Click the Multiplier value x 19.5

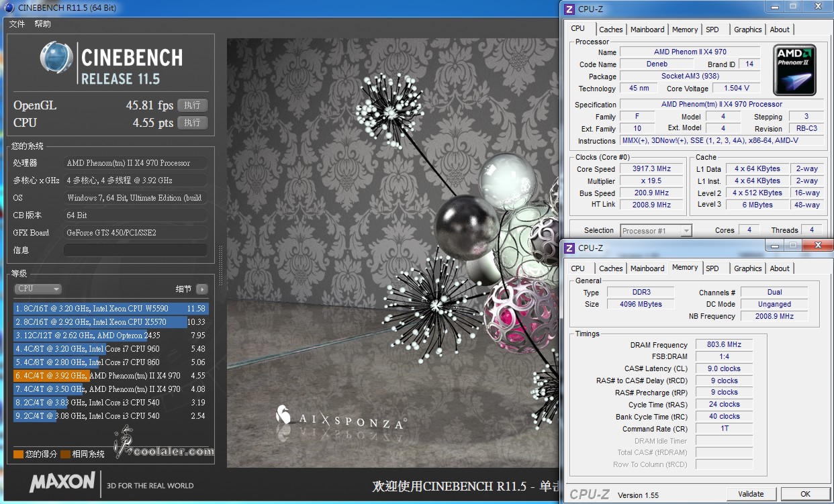[x=651, y=181]
